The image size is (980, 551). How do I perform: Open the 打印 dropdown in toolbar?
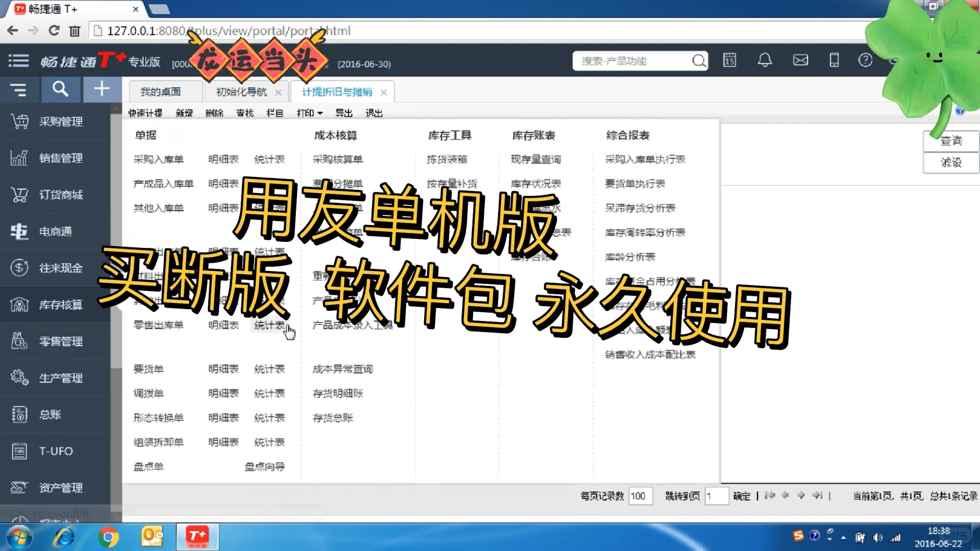point(308,113)
